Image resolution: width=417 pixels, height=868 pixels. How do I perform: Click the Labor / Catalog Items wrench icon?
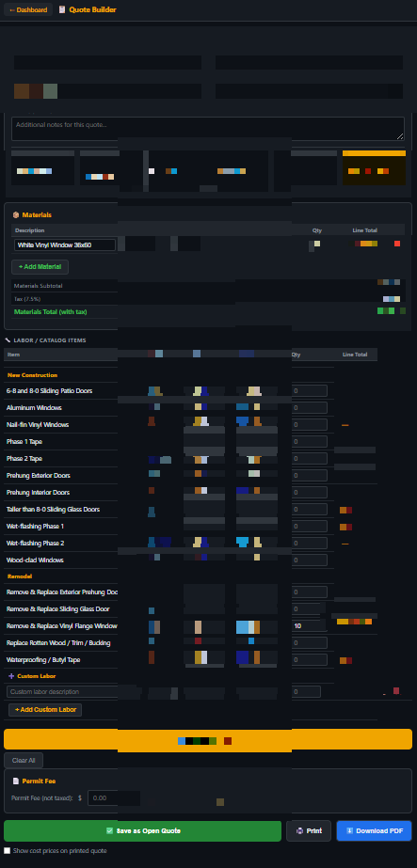pyautogui.click(x=8, y=340)
